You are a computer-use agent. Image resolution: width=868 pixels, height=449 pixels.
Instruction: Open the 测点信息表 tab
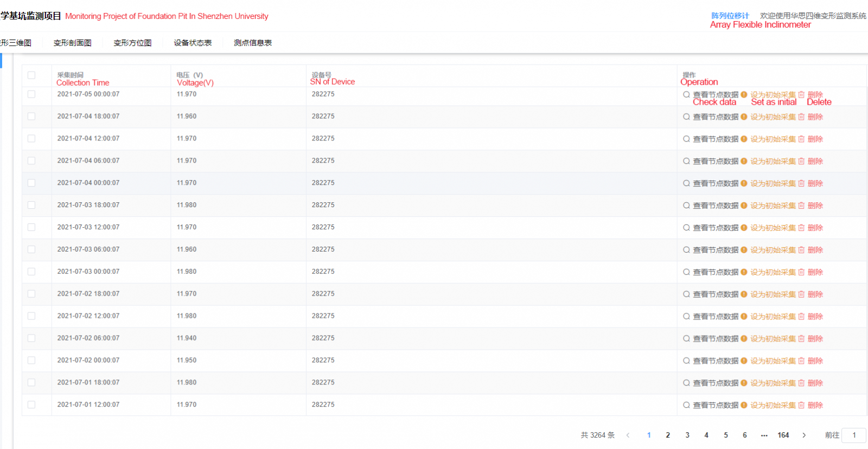pos(253,43)
